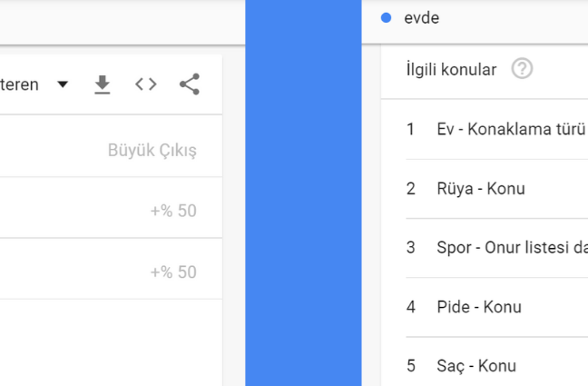Screen dimensions: 588x386
Task: Select Spor - Onur listesi topic
Action: 513,247
